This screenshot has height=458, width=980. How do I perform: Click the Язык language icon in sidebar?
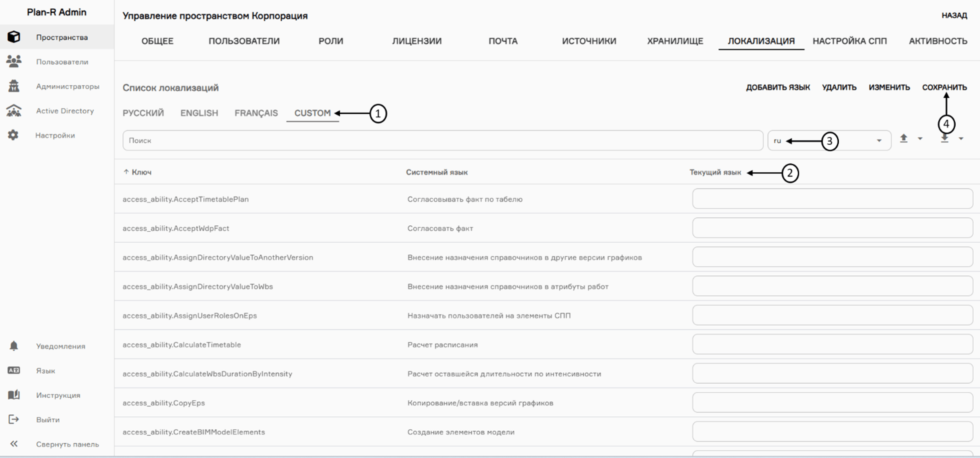[x=14, y=371]
